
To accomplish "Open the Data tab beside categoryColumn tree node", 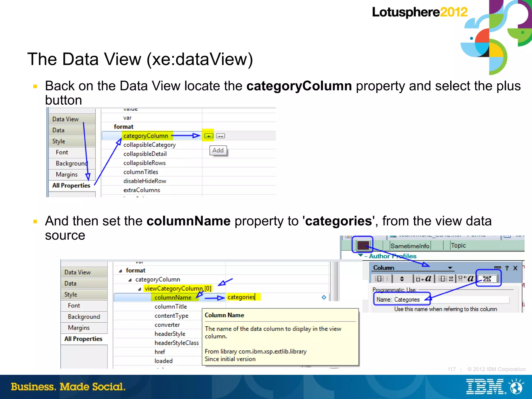I will pyautogui.click(x=84, y=283).
